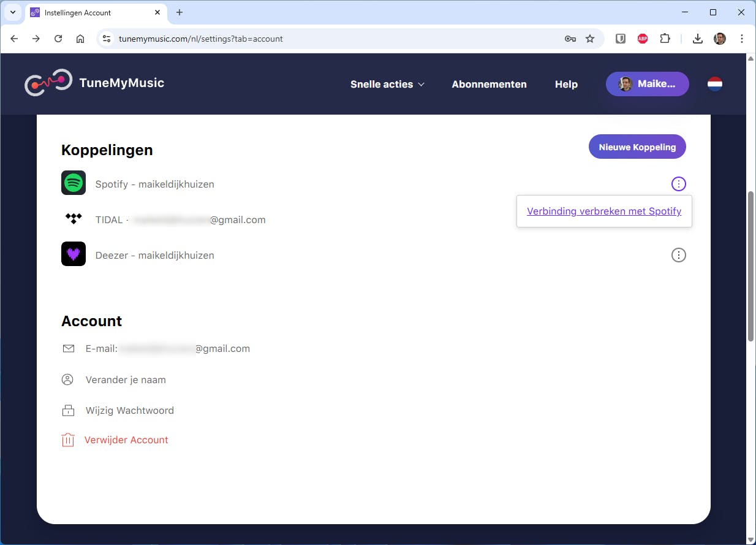
Task: Click the Spotify service icon
Action: [74, 183]
